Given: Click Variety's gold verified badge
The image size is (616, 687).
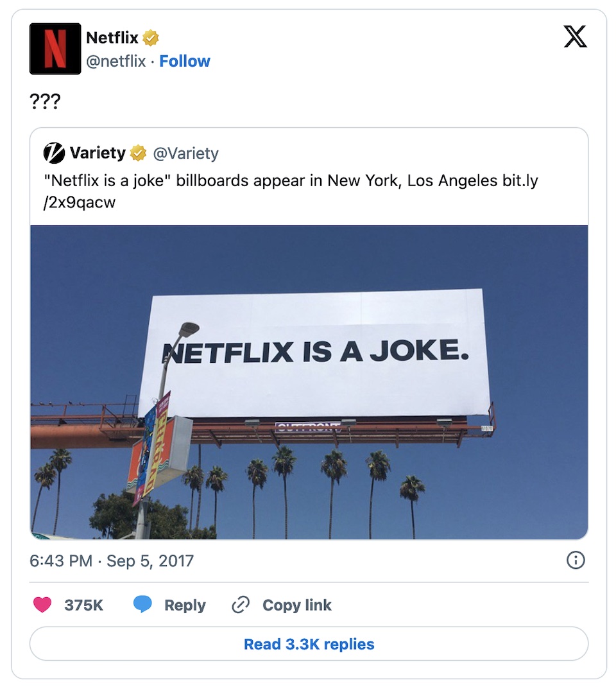Looking at the screenshot, I should pos(138,153).
